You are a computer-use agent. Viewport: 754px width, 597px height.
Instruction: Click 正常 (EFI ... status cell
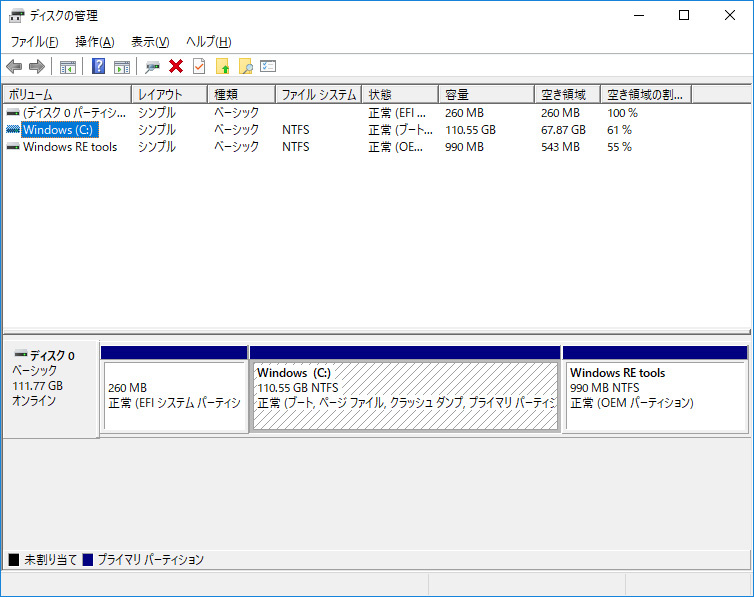pyautogui.click(x=397, y=113)
